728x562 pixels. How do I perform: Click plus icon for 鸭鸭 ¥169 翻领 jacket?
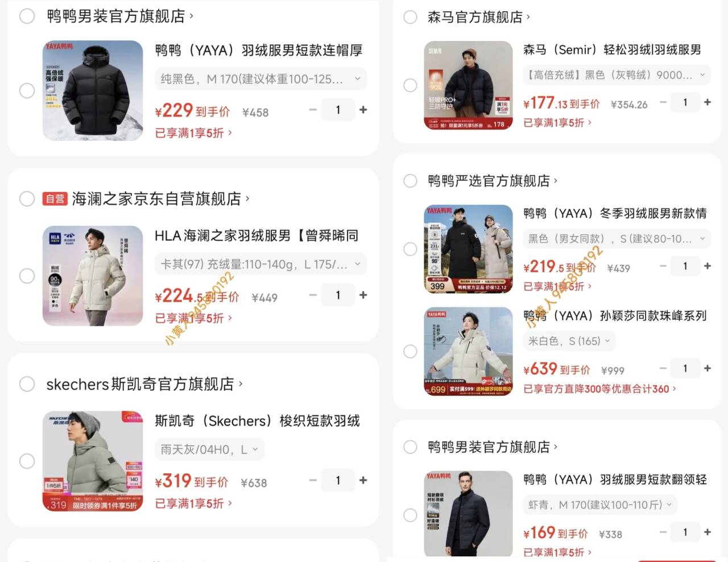708,532
